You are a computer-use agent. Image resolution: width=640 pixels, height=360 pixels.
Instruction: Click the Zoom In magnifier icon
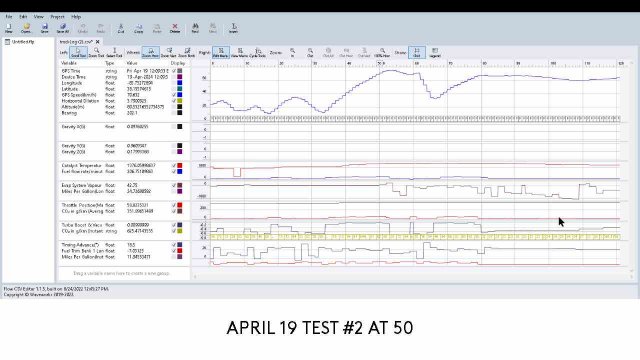click(293, 52)
